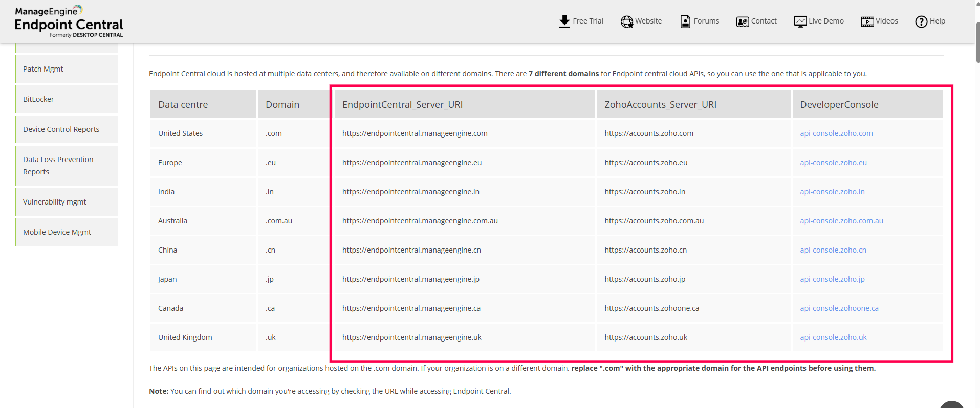This screenshot has width=980, height=408.
Task: Click the EndpointCentral_Server_URI column header
Action: coord(465,104)
